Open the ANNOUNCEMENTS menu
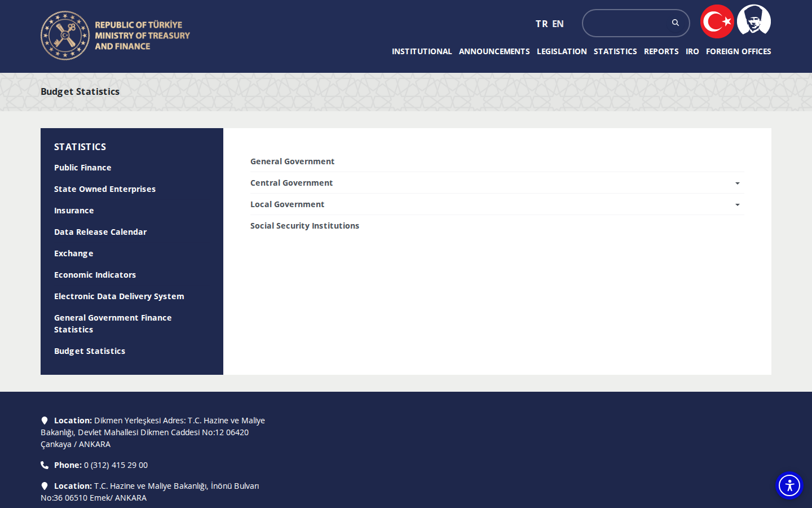The image size is (812, 508). click(x=495, y=51)
